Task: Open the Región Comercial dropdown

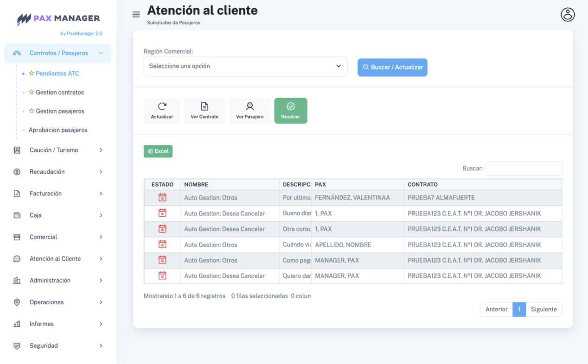Action: point(245,66)
